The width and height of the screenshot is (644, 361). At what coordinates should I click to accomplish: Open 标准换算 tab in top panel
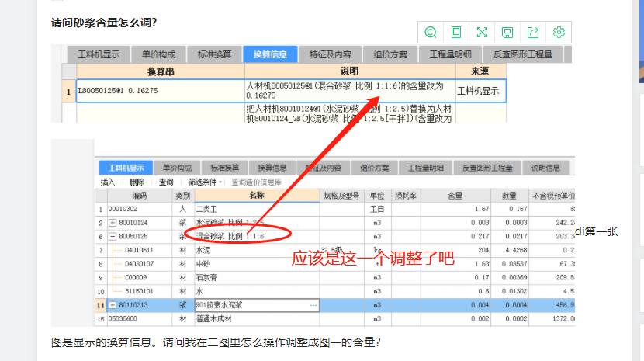tap(214, 54)
